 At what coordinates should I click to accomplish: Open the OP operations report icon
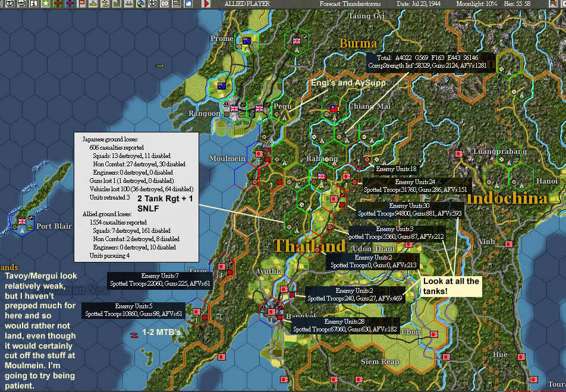point(165,4)
